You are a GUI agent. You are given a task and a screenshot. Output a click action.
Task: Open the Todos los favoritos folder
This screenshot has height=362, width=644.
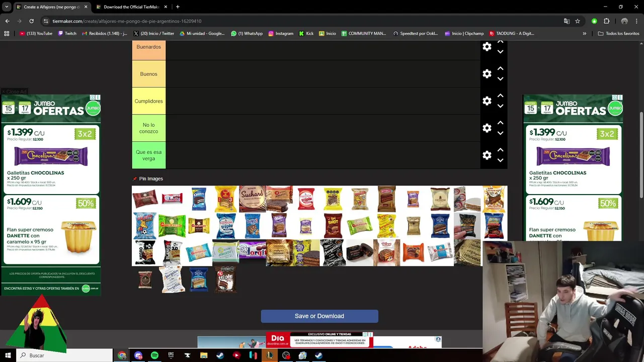[618, 34]
